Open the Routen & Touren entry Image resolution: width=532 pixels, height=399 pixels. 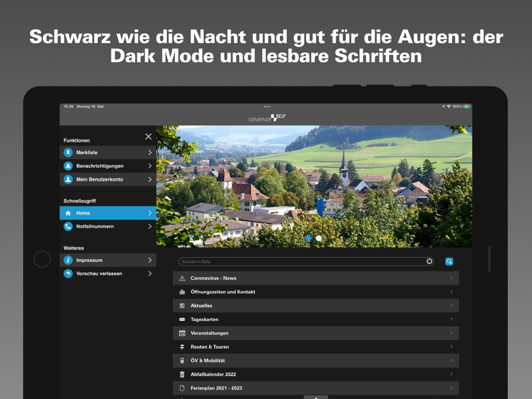316,347
